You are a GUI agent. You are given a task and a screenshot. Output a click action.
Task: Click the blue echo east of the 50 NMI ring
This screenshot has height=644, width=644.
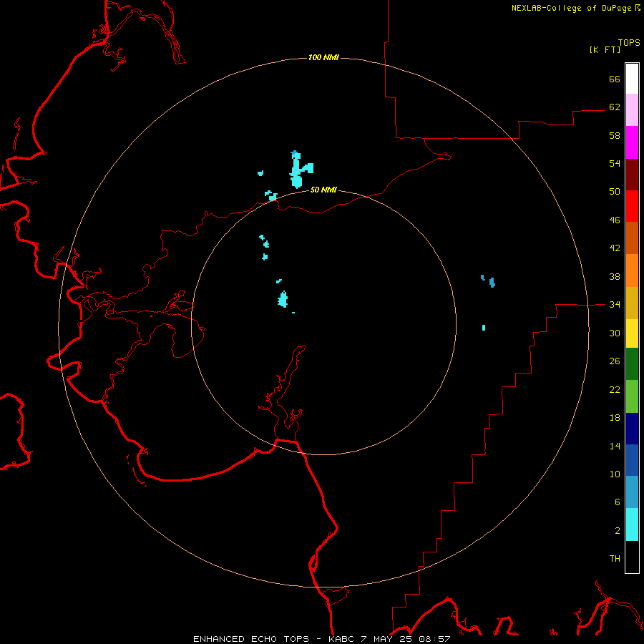492,282
